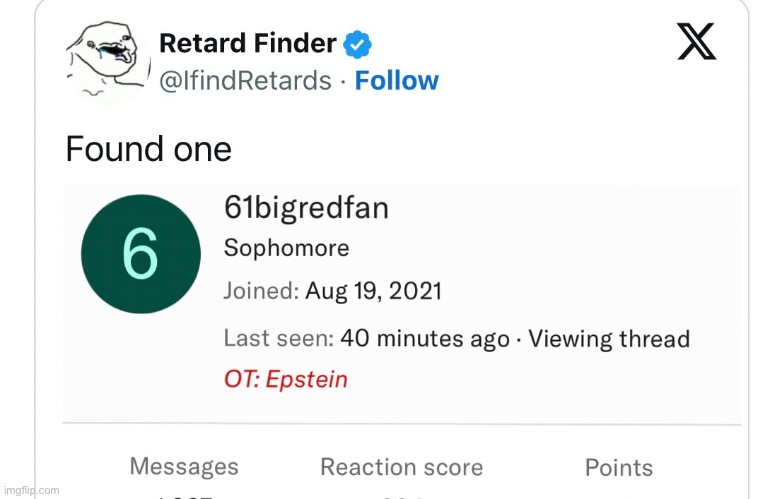Click the "Last seen:" label

point(278,338)
